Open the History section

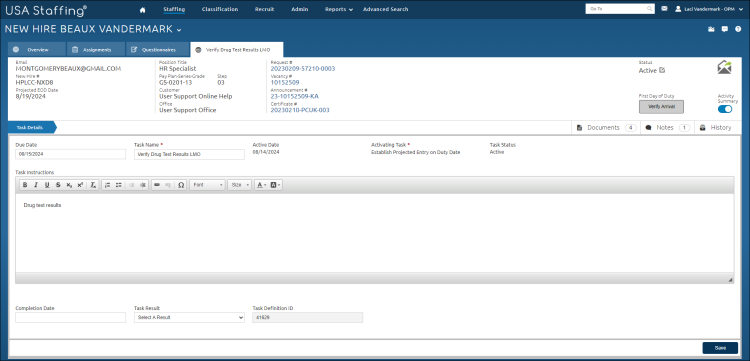click(x=716, y=128)
